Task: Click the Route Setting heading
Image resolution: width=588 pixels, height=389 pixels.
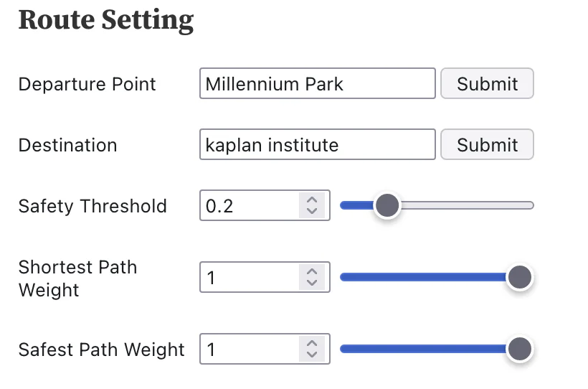Action: point(106,19)
